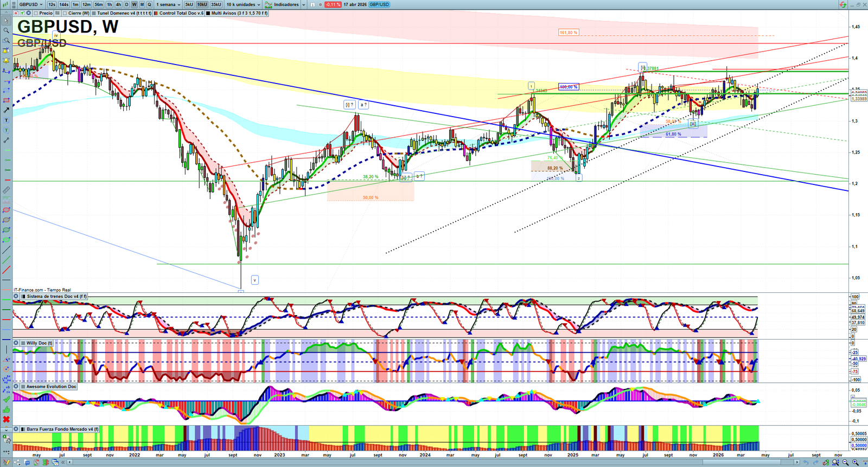The height and width of the screenshot is (467, 868).
Task: Select the green circled T text tool
Action: tap(6, 130)
